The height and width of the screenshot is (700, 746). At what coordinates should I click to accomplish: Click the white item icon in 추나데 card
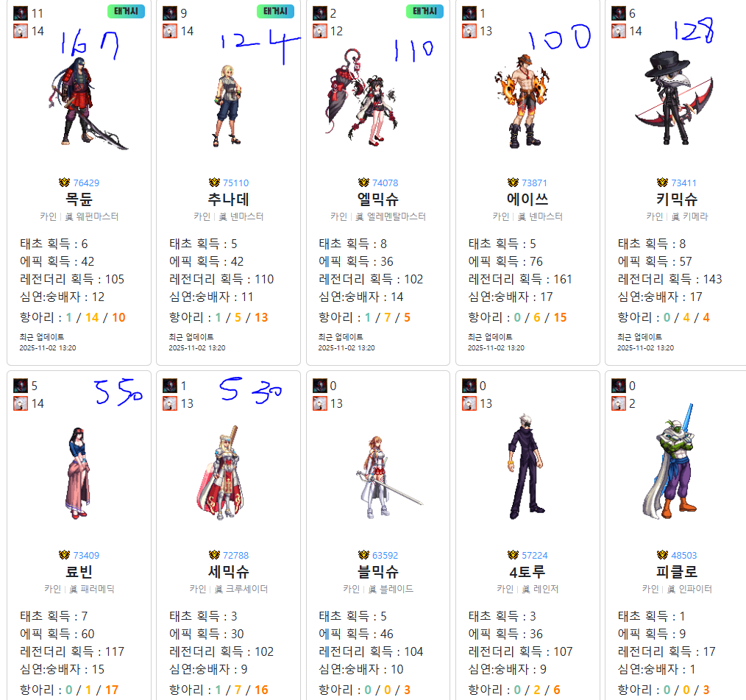pos(170,32)
